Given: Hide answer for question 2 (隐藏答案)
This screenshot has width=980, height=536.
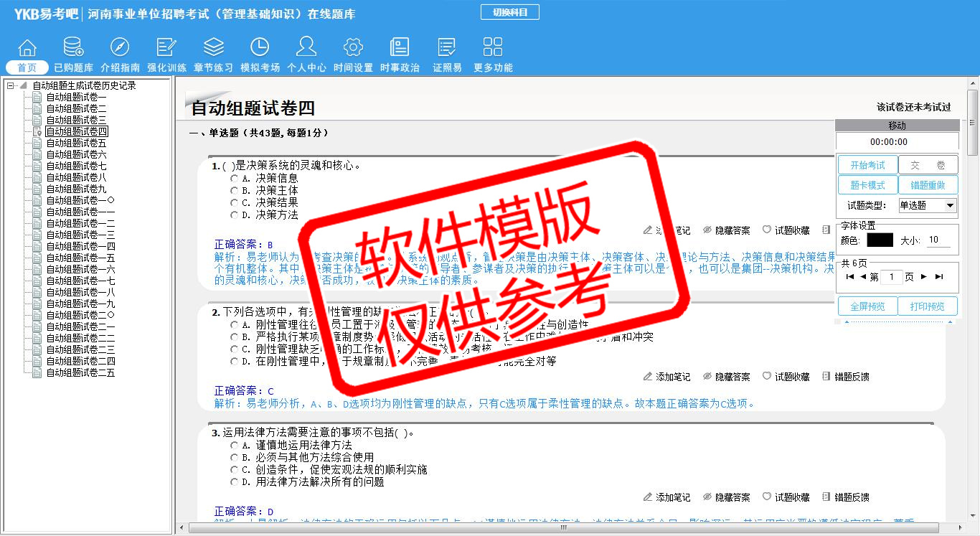Looking at the screenshot, I should (x=726, y=377).
